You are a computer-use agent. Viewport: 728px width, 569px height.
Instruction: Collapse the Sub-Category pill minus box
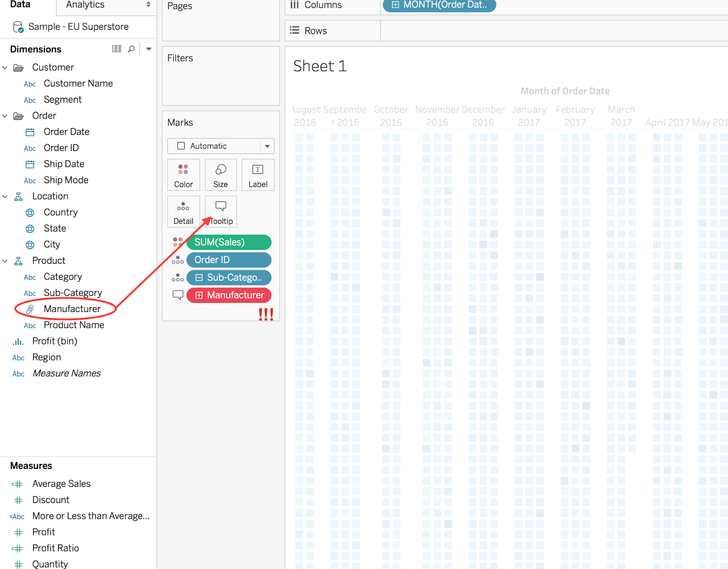point(199,277)
